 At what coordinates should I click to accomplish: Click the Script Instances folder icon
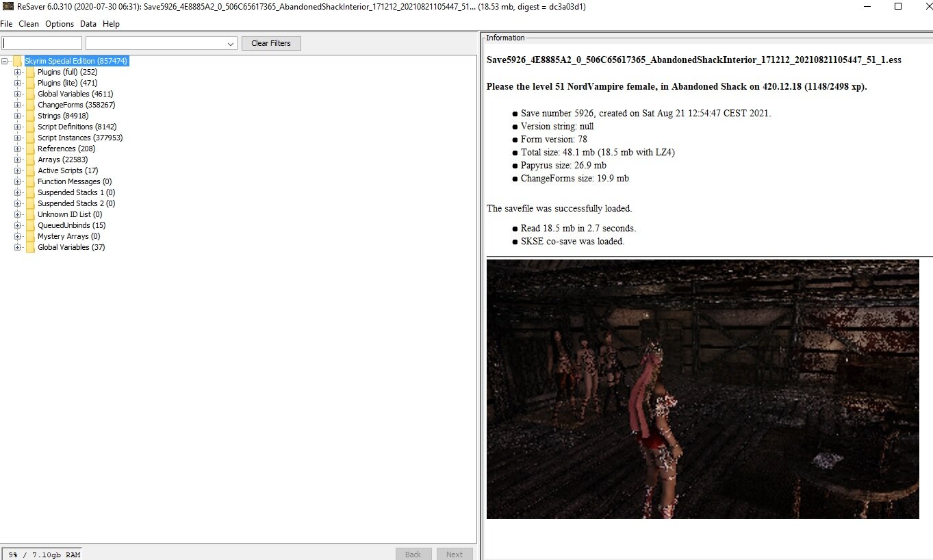coord(31,138)
